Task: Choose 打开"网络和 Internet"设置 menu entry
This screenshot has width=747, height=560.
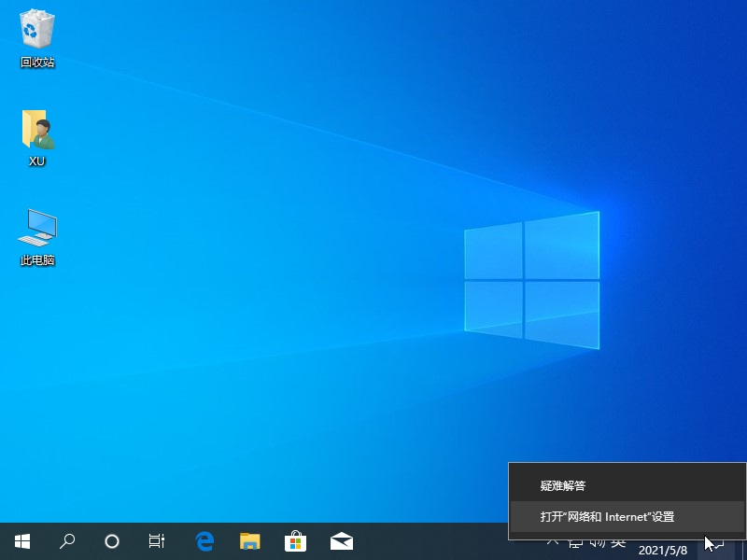Action: pyautogui.click(x=607, y=516)
